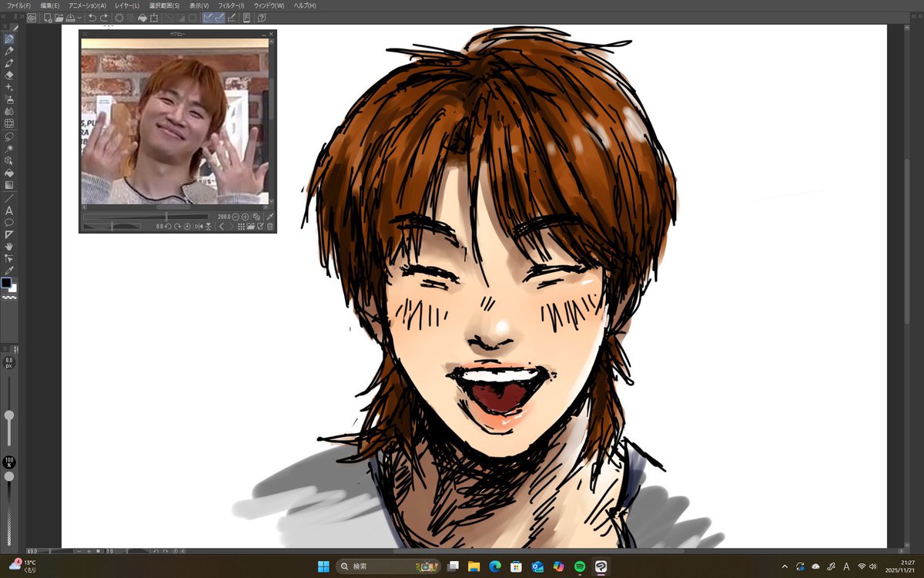Click the Windows Start button
This screenshot has width=924, height=578.
[325, 566]
